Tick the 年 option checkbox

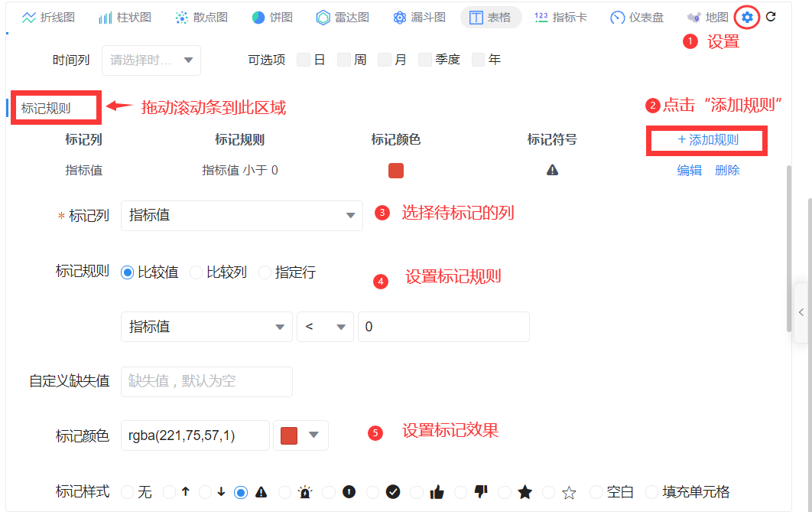coord(478,60)
